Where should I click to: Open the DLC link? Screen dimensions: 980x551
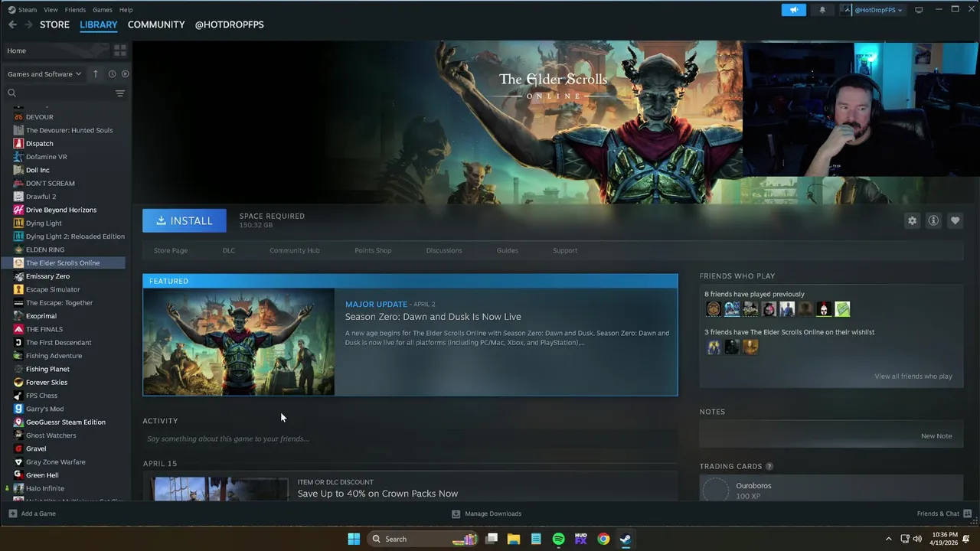(x=229, y=250)
